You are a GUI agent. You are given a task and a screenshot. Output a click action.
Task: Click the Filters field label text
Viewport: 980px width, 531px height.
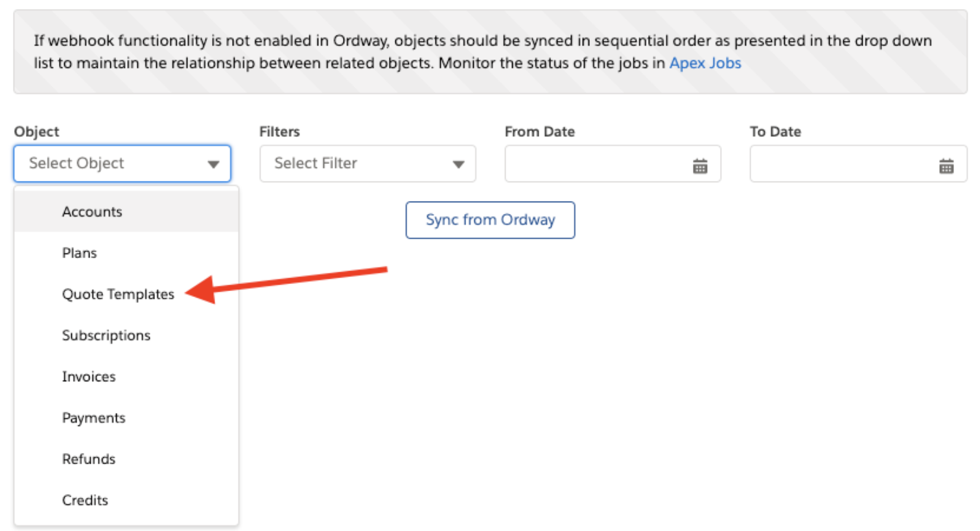[279, 132]
